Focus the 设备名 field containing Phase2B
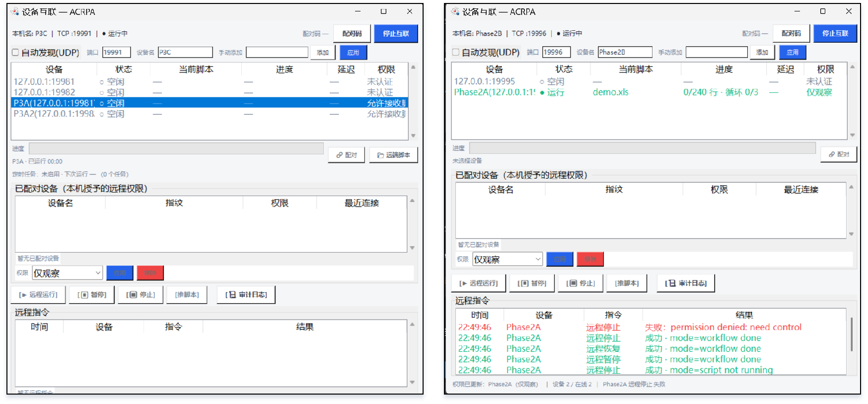This screenshot has height=404, width=868. 625,52
